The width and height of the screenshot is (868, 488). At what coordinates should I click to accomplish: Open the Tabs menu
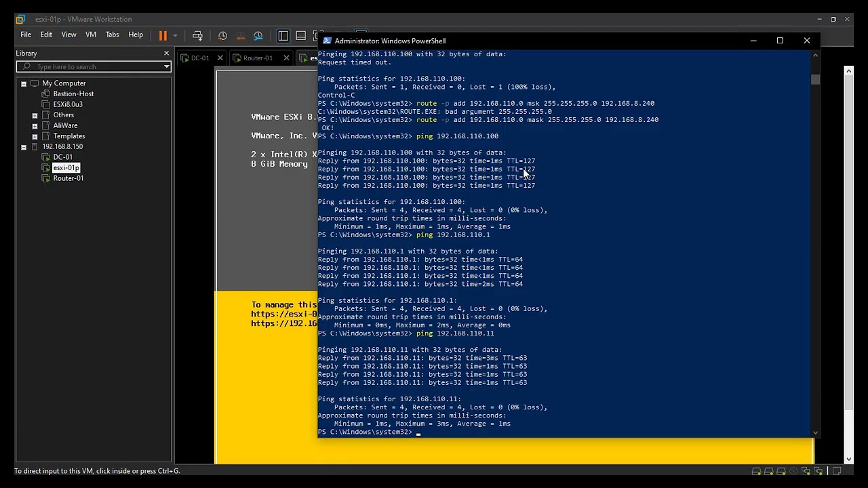[113, 35]
